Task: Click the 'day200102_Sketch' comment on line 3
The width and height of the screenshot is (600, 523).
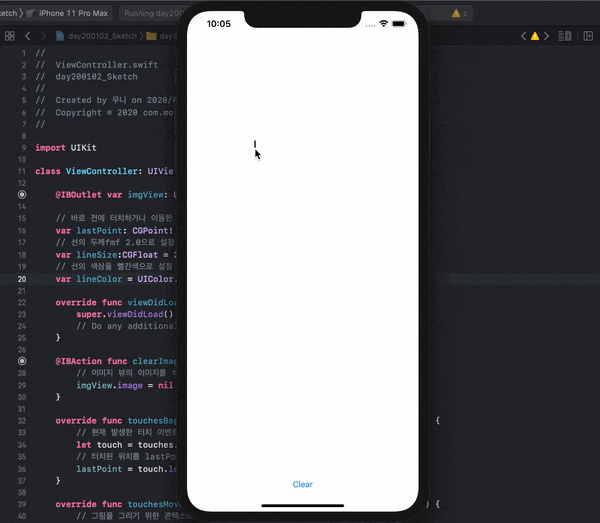Action: click(x=96, y=77)
